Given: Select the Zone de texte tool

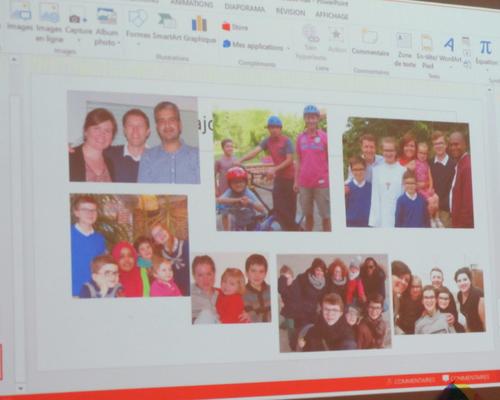Looking at the screenshot, I should [404, 50].
